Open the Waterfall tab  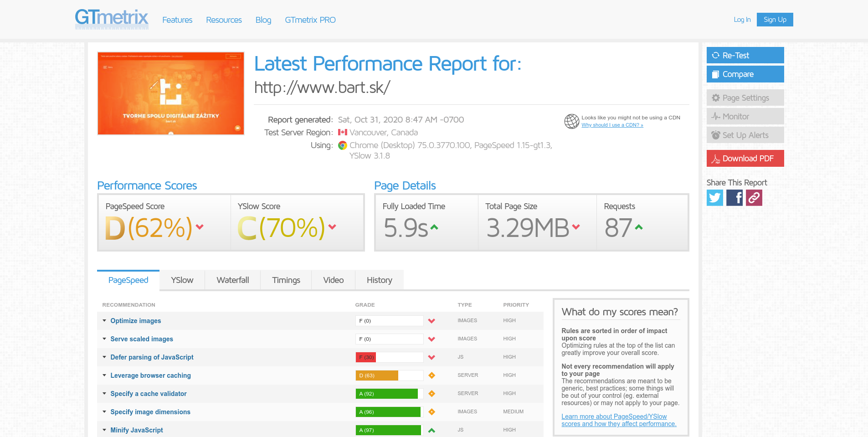coord(233,280)
